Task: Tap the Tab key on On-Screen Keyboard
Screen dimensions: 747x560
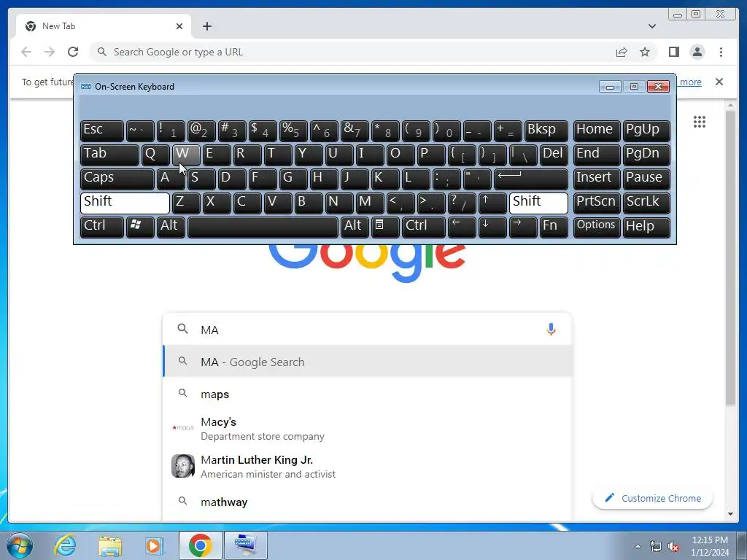Action: pos(109,155)
